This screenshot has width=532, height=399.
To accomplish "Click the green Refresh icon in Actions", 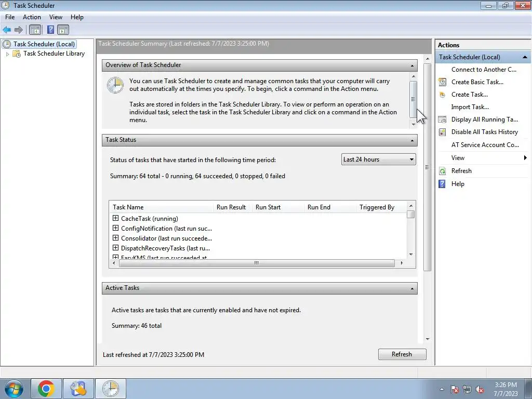I will (443, 171).
